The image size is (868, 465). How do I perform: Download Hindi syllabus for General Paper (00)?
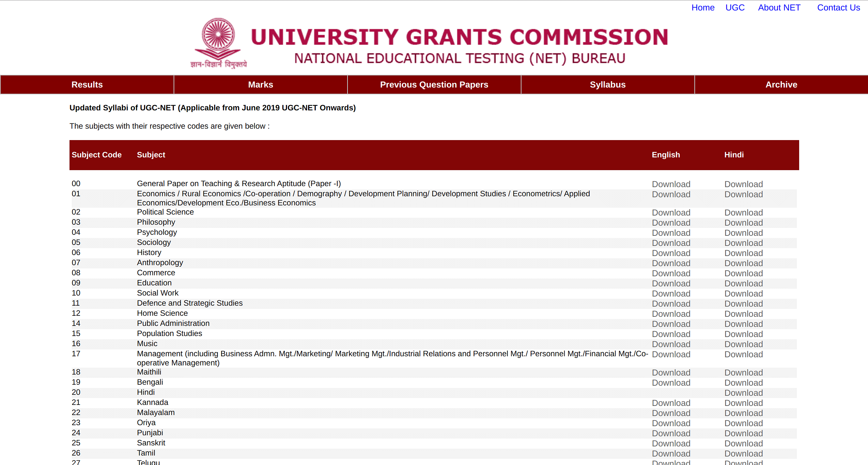(x=743, y=184)
